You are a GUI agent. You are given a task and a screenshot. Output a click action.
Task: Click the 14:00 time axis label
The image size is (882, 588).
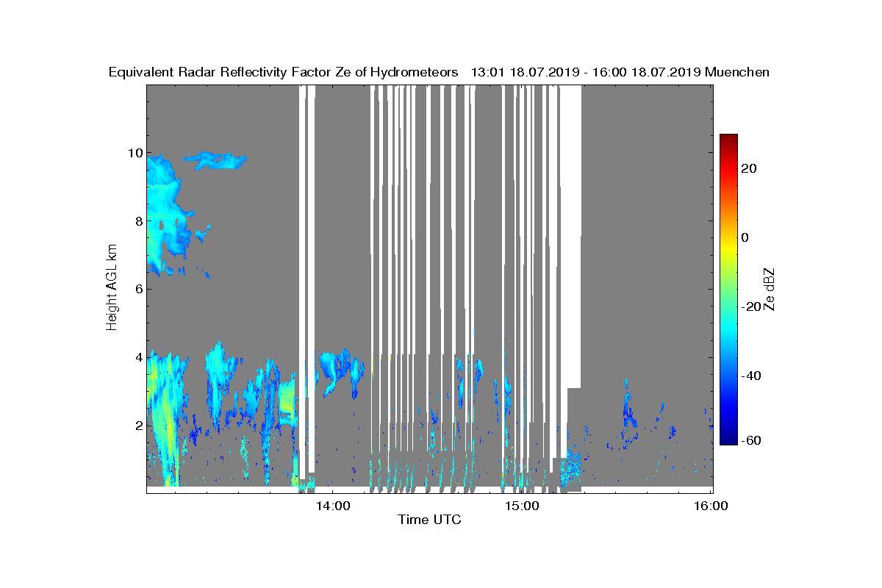tap(332, 506)
